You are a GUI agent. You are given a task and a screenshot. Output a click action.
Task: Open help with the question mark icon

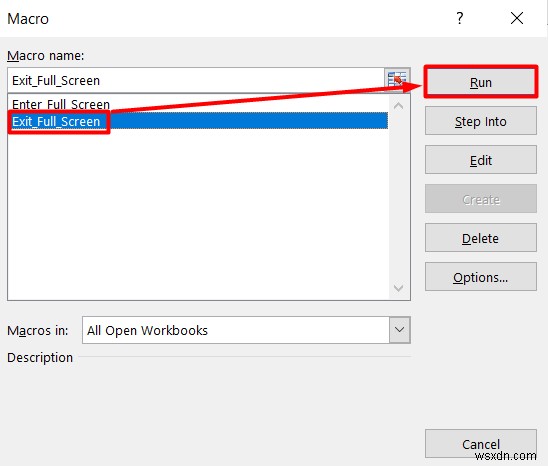(460, 18)
